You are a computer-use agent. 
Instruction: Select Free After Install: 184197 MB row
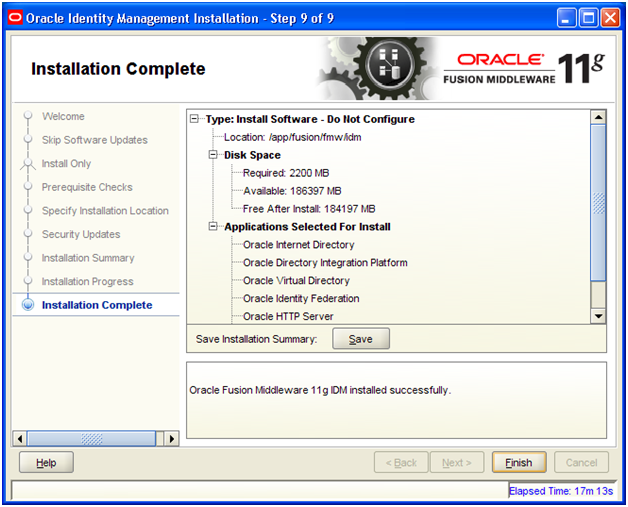(309, 209)
